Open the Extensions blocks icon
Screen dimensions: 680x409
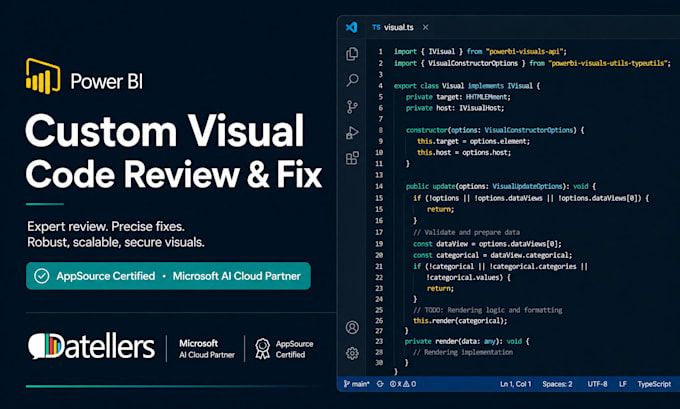tap(352, 158)
